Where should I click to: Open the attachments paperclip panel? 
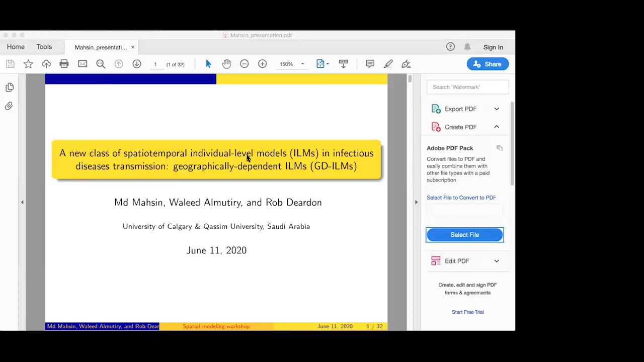coord(9,106)
